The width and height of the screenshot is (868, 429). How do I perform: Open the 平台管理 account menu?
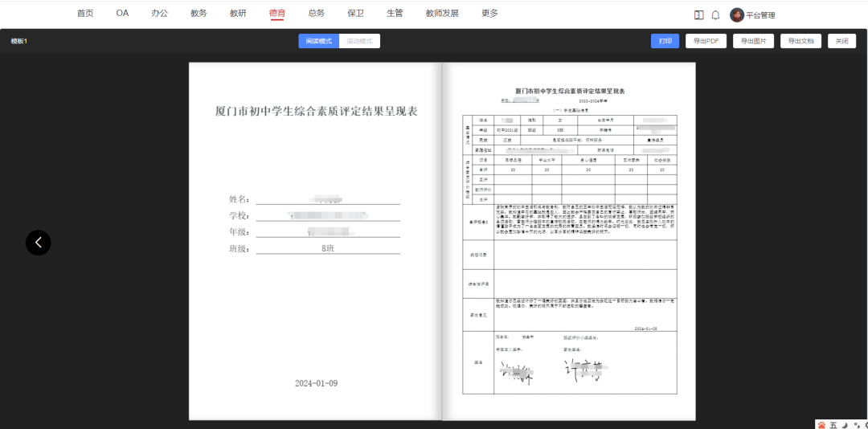760,15
